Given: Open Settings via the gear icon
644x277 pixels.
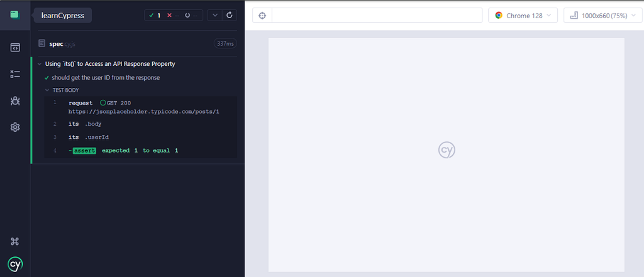Looking at the screenshot, I should tap(15, 128).
